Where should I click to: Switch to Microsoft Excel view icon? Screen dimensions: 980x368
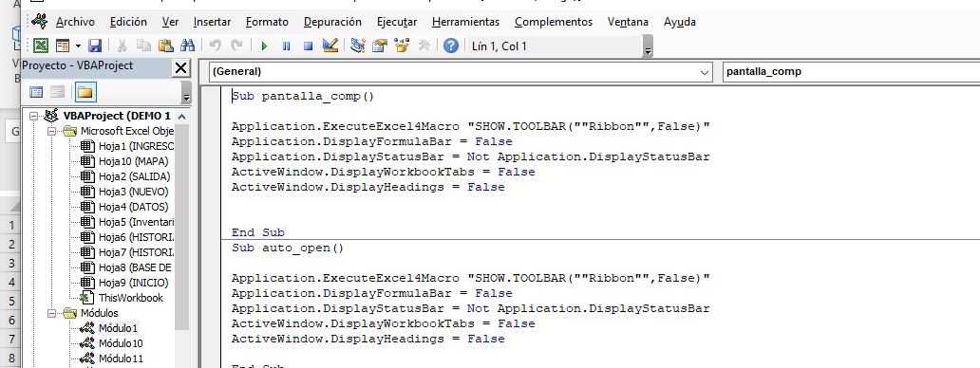[x=41, y=46]
